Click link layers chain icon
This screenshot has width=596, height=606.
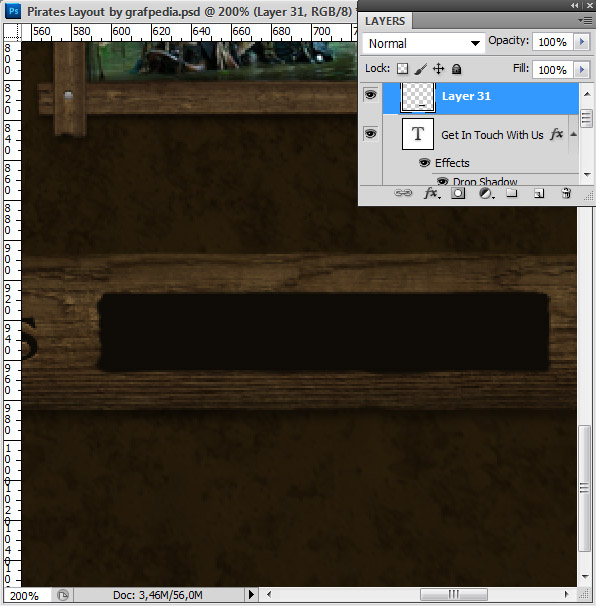pos(403,193)
